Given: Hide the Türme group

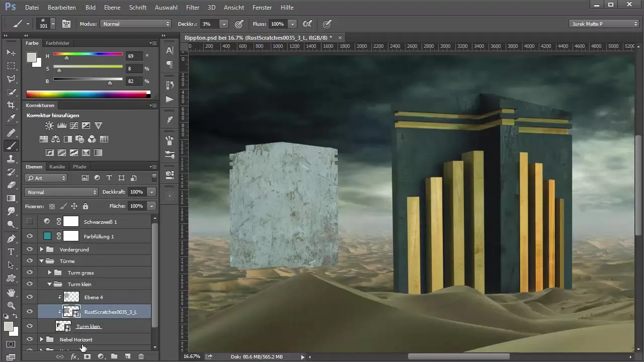Looking at the screenshot, I should pos(30,261).
